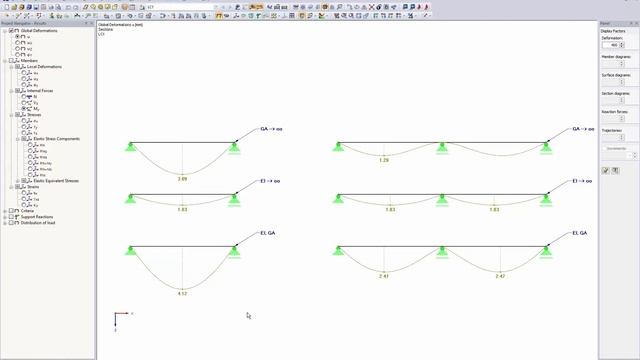Toggle Global Deformations checkbox
The width and height of the screenshot is (640, 360).
click(x=11, y=31)
